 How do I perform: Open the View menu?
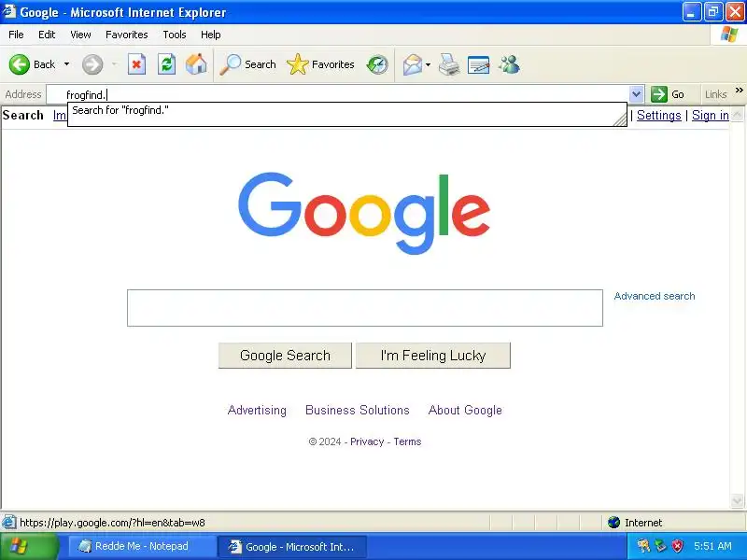(x=80, y=35)
